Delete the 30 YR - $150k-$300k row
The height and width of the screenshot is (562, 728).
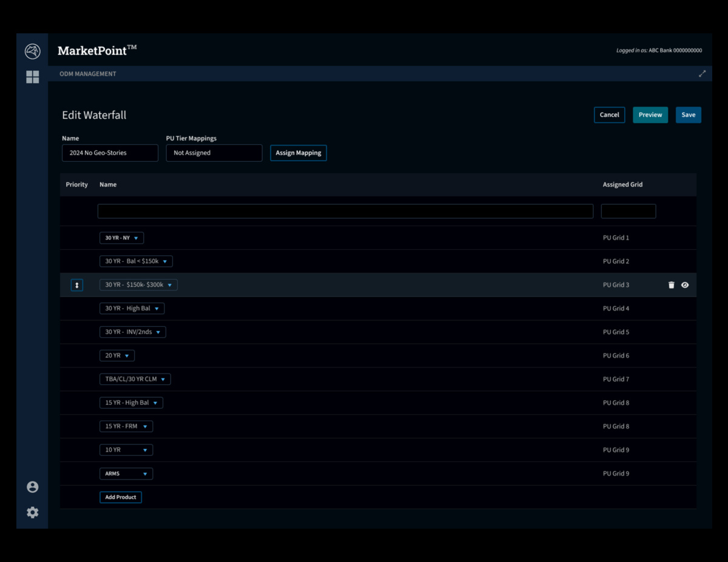click(x=671, y=285)
